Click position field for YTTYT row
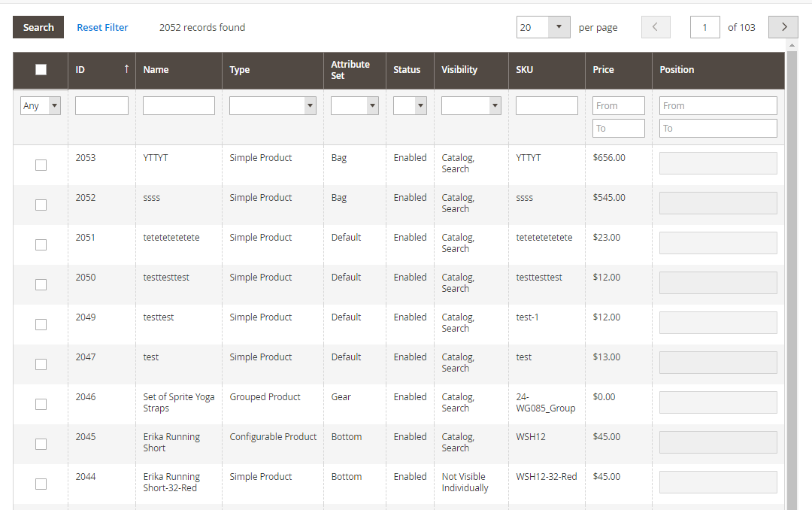This screenshot has height=510, width=812. pyautogui.click(x=718, y=163)
